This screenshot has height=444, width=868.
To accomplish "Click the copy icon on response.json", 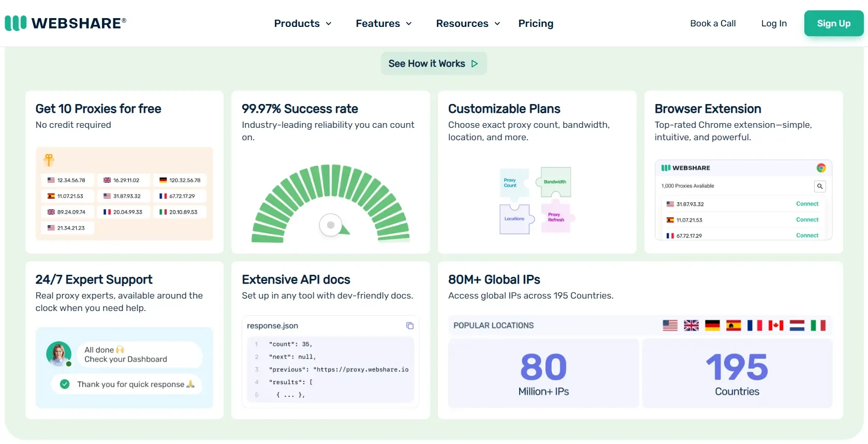I will [x=409, y=325].
